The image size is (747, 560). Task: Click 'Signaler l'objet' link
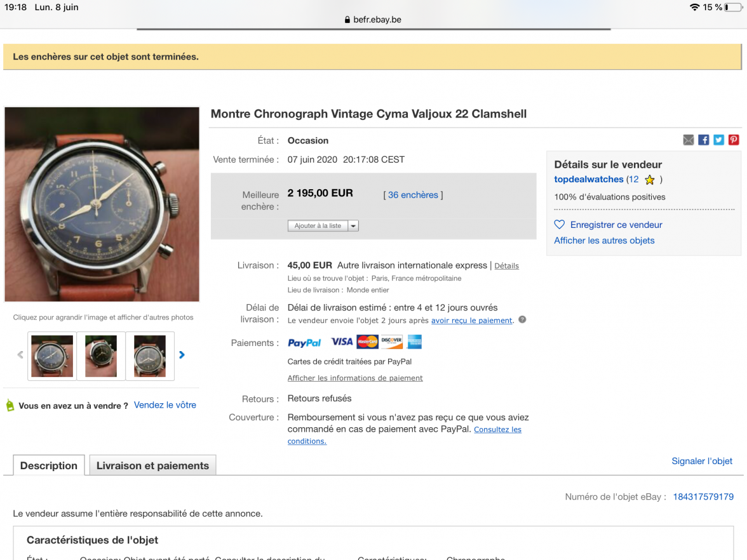point(702,461)
